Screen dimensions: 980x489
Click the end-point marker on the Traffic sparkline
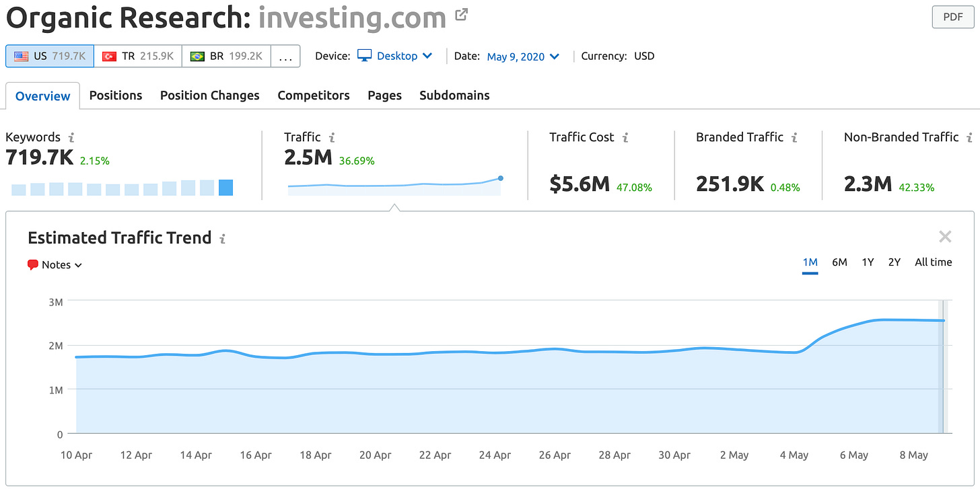coord(501,178)
